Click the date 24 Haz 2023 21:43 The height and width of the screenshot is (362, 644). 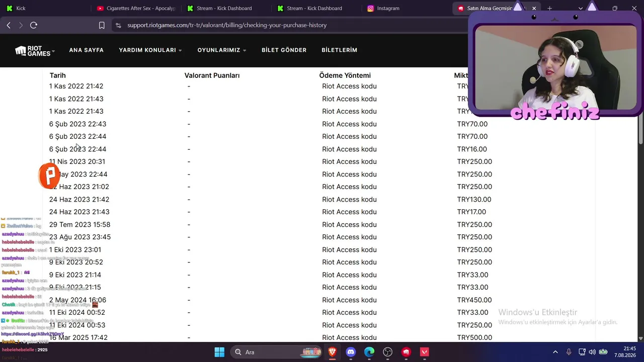(x=79, y=212)
